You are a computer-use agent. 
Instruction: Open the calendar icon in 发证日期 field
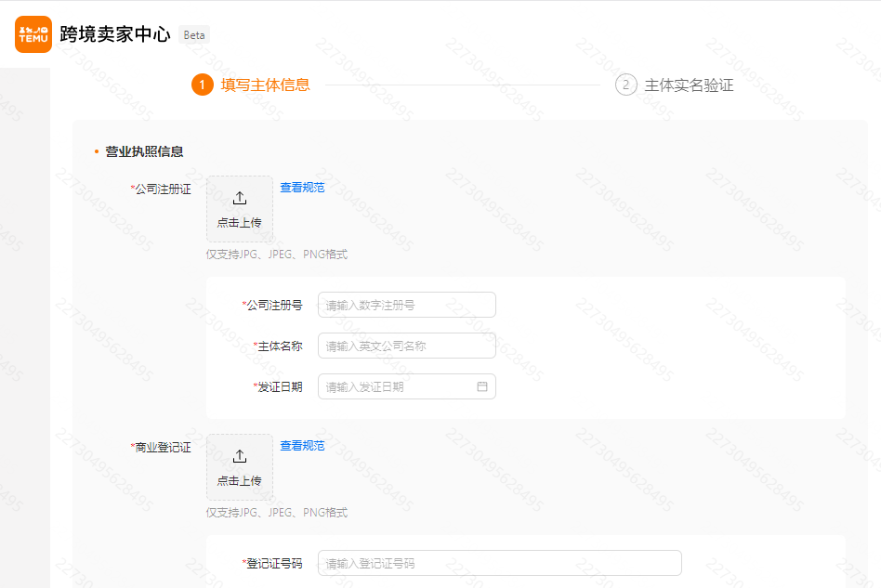[483, 385]
